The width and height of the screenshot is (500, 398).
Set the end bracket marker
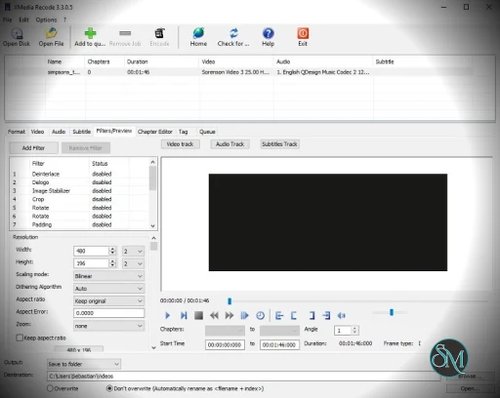click(312, 315)
